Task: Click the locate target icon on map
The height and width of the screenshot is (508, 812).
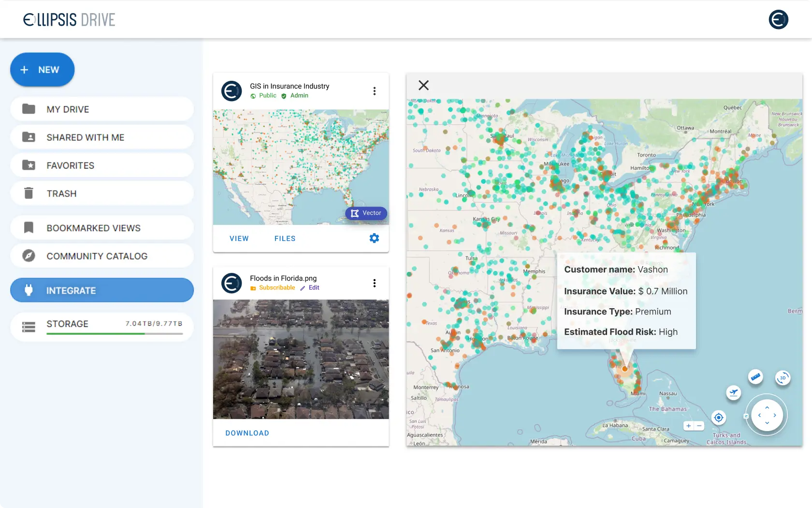Action: (x=719, y=418)
